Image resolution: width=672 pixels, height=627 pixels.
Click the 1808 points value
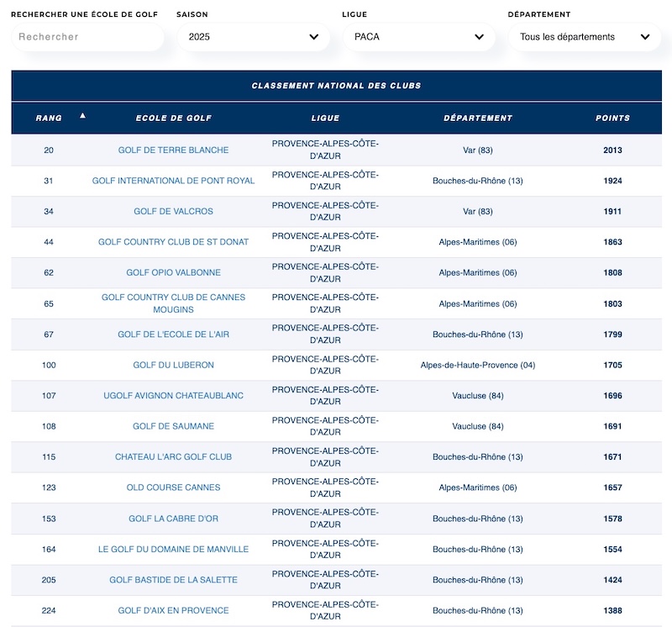(612, 272)
